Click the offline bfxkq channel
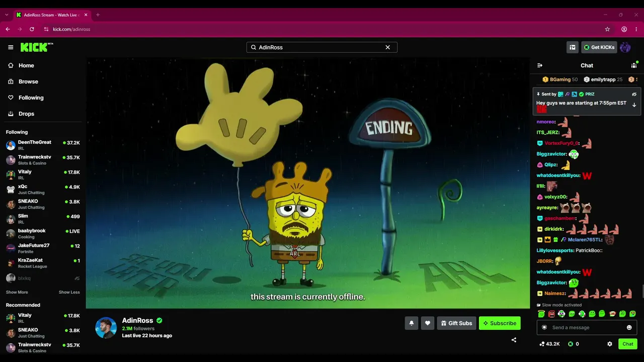The image size is (644, 362). point(43,278)
